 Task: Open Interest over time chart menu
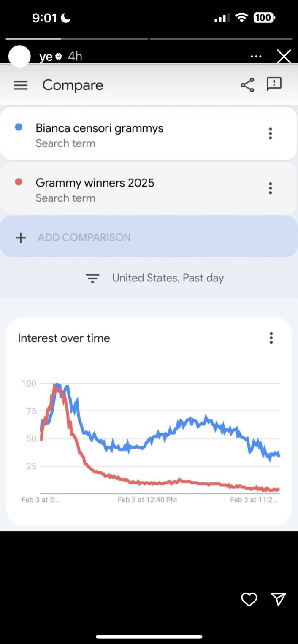(x=271, y=338)
